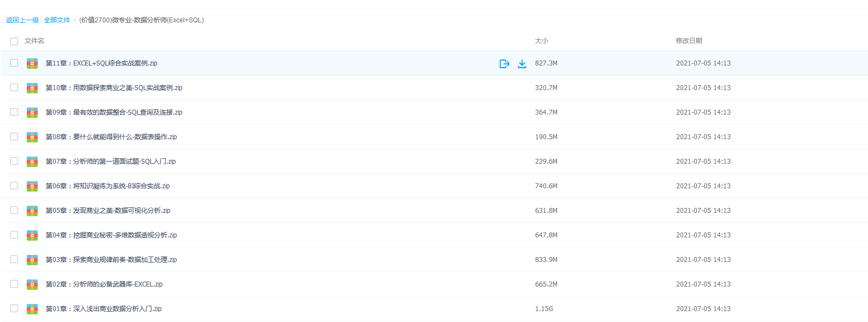
Task: Open 第03章：探索商业规律前奏-数据加工处理.zip
Action: pyautogui.click(x=112, y=260)
